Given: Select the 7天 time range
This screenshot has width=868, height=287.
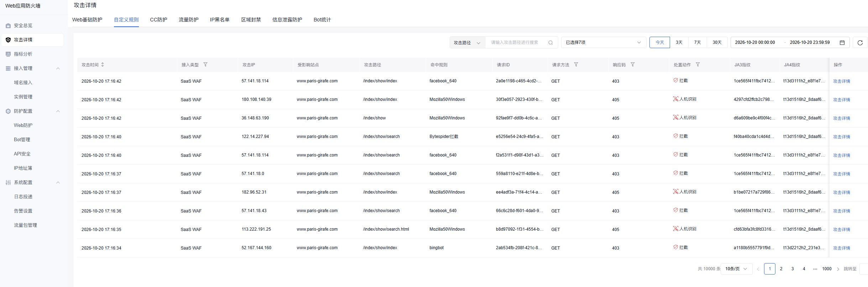Looking at the screenshot, I should coord(697,42).
